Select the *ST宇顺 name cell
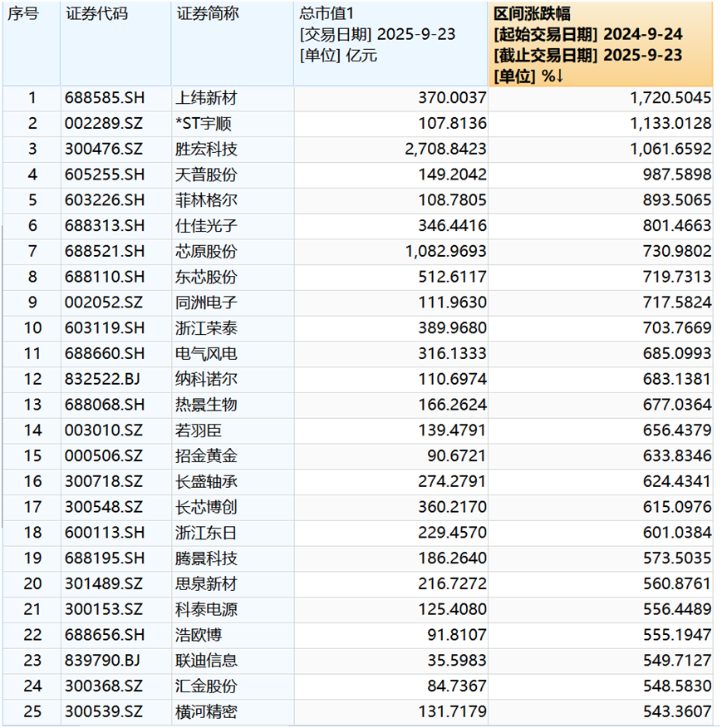 tap(204, 124)
